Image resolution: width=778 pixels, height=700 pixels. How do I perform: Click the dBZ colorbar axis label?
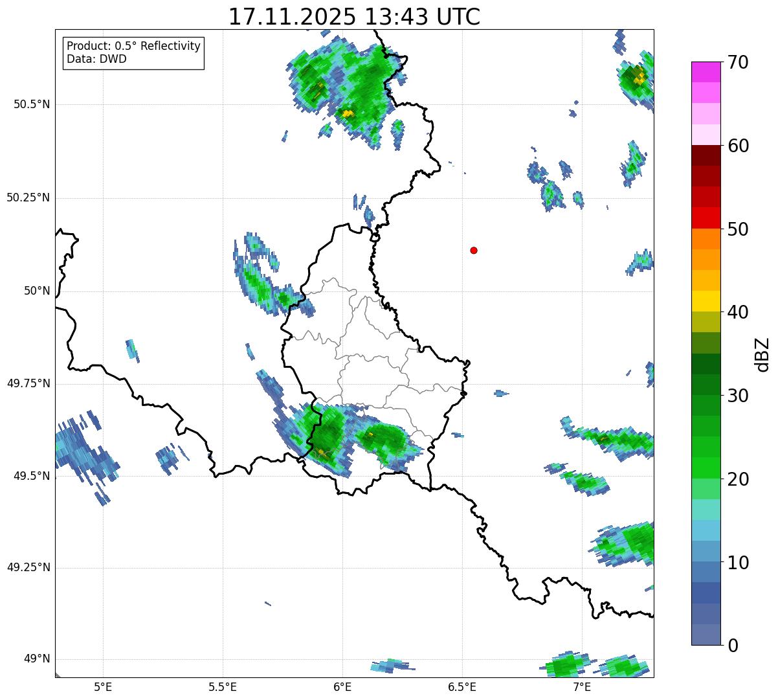click(762, 354)
